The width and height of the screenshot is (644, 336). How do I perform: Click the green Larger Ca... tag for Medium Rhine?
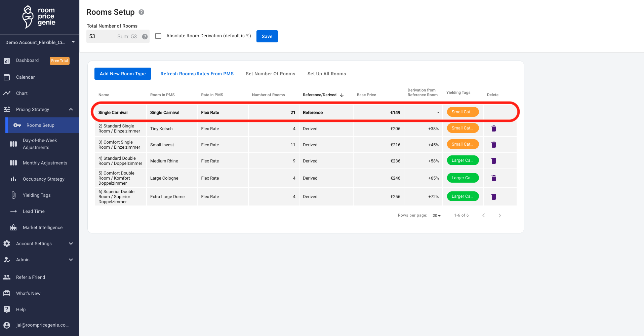[x=462, y=160]
